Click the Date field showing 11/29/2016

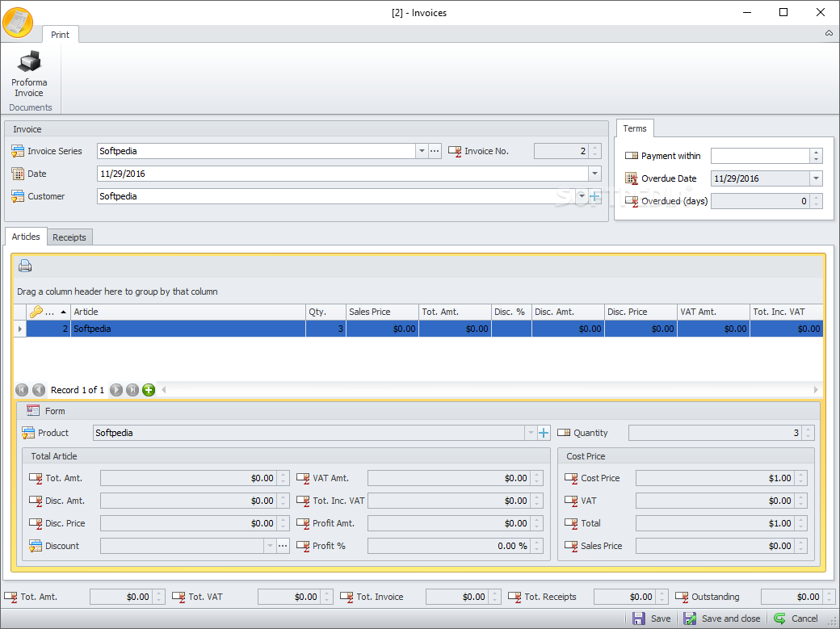342,174
